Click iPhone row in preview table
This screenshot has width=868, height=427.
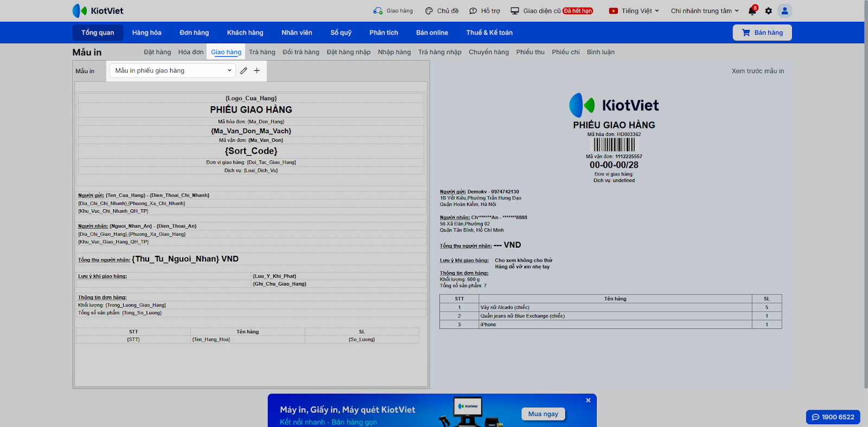(611, 325)
